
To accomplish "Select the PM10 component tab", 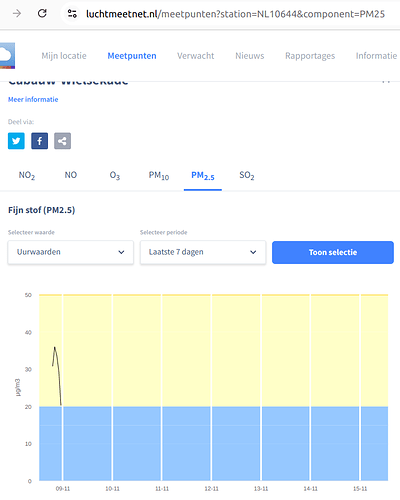I will pyautogui.click(x=159, y=175).
